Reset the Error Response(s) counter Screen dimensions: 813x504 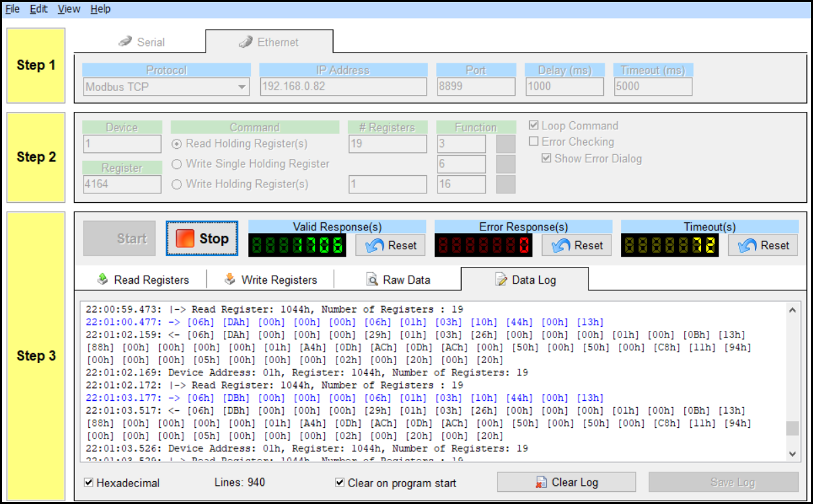577,245
